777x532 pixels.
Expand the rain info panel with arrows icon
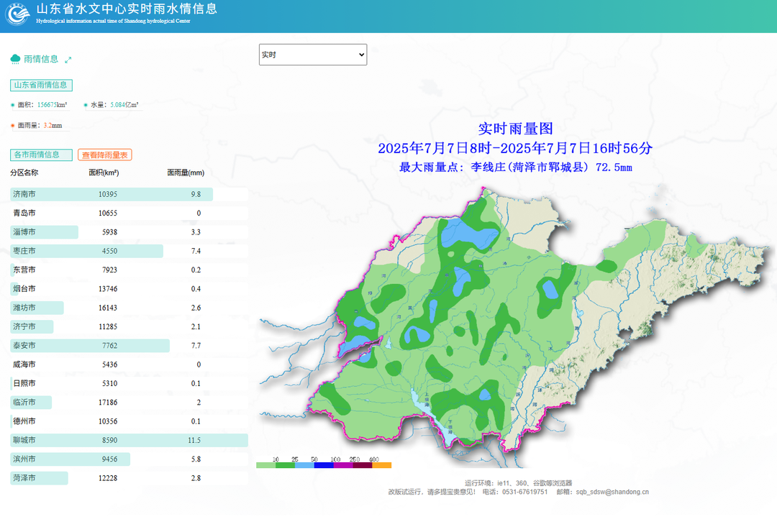68,60
